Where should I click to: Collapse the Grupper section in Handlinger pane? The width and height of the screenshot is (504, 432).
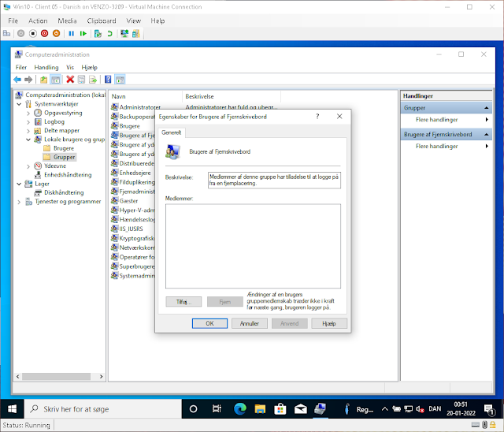(x=487, y=108)
